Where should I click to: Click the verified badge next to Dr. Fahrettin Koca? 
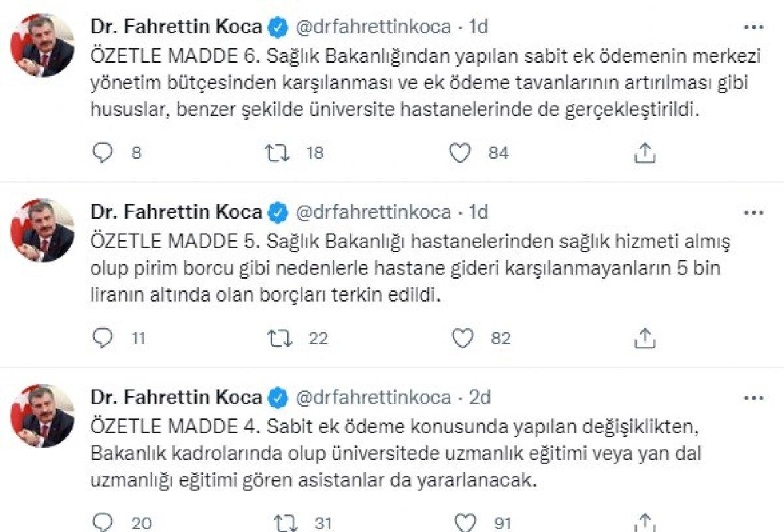[x=277, y=26]
